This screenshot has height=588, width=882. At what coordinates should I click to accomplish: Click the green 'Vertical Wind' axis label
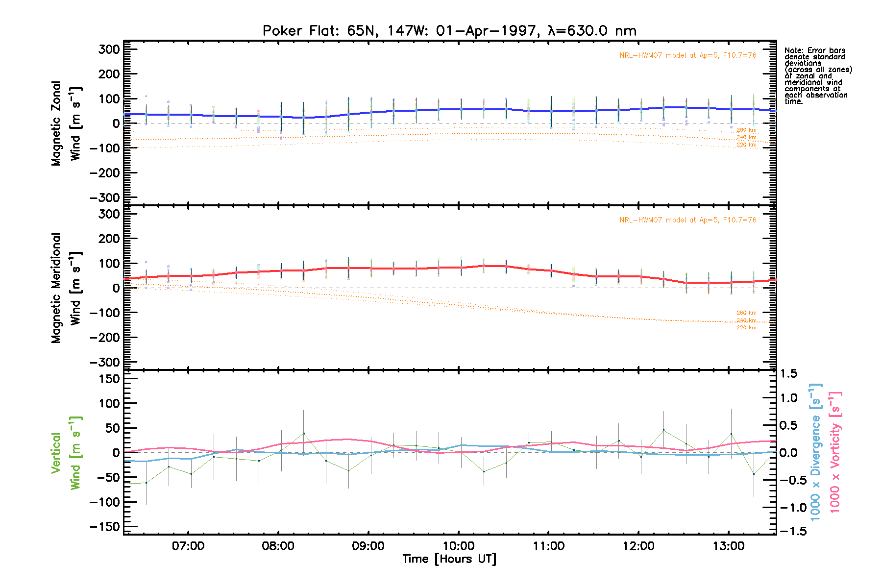pyautogui.click(x=66, y=453)
